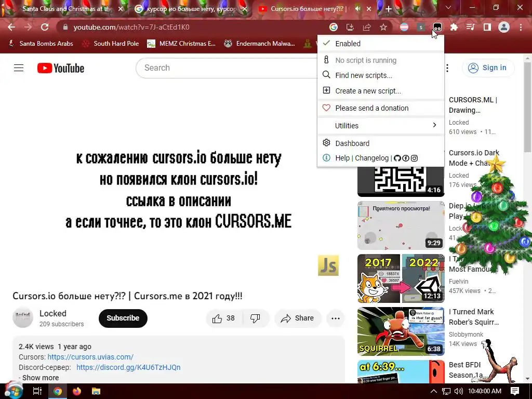Open the Locked channel avatar

coord(23,318)
